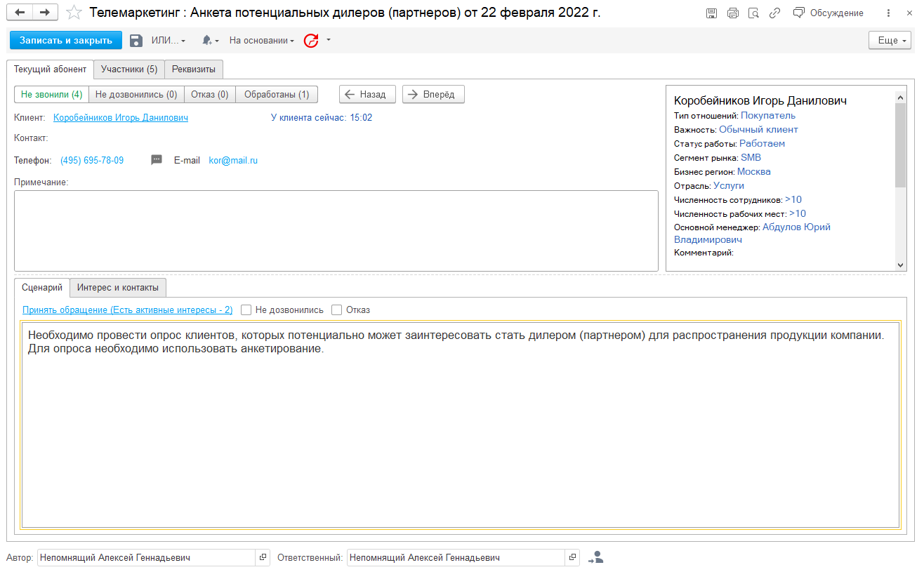
Task: Open client link Коробейников Игорь Данилович
Action: (121, 118)
